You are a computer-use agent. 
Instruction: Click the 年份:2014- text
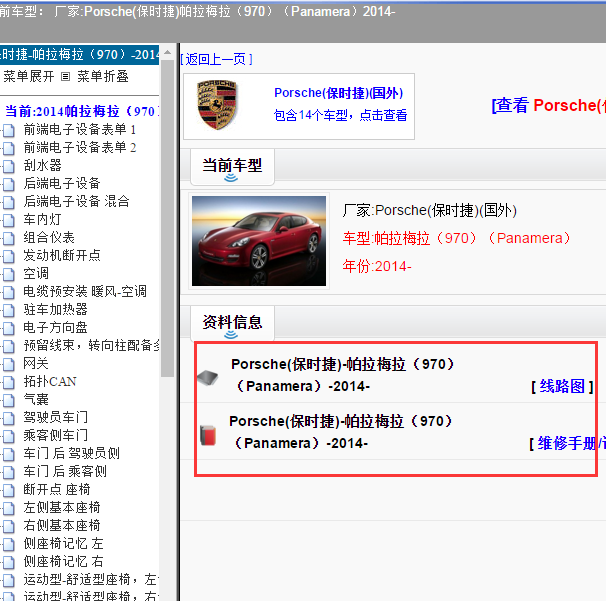pos(377,266)
